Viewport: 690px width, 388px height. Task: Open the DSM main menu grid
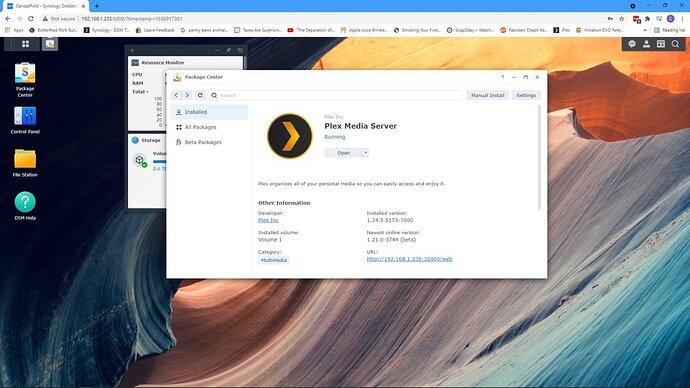(26, 44)
